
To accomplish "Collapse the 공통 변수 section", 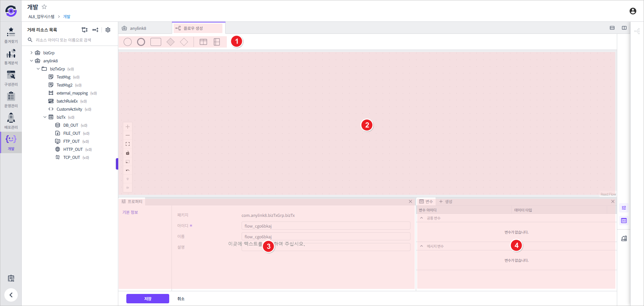I will pos(422,218).
